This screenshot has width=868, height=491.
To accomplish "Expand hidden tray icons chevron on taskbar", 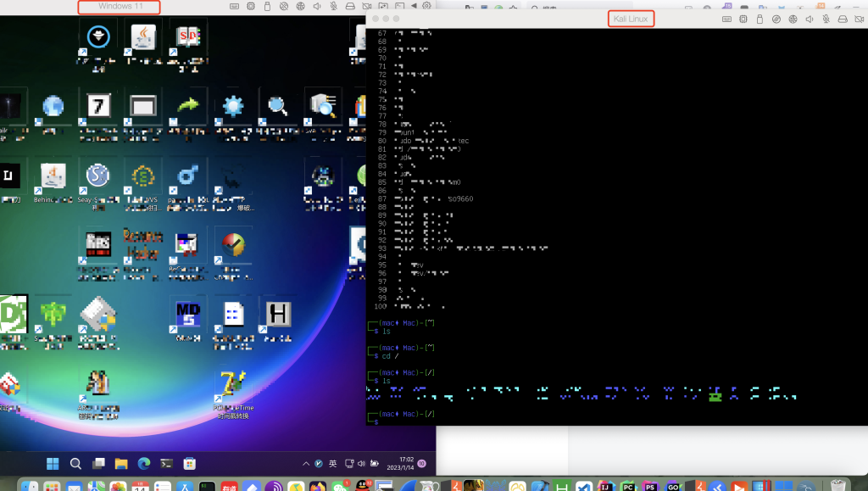I will pos(305,464).
